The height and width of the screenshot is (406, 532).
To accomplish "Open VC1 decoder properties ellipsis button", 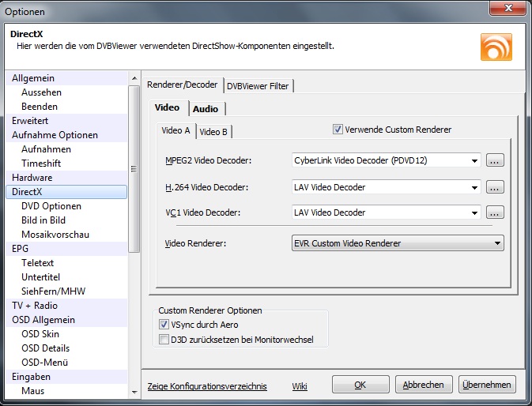I will click(496, 212).
